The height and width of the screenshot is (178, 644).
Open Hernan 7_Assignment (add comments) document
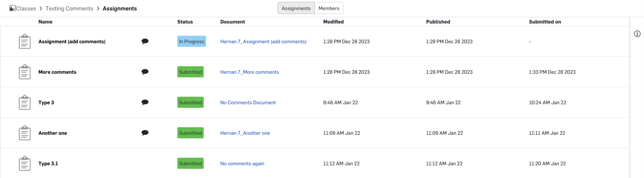263,41
